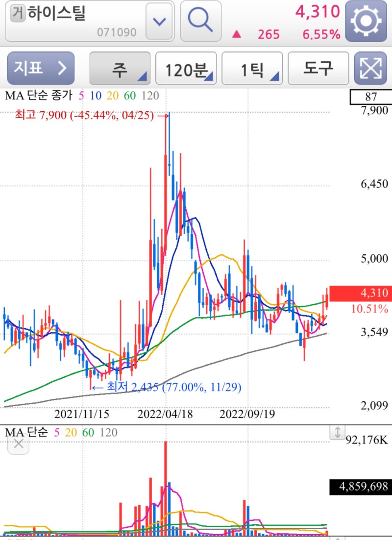392x540 pixels.
Task: Select the price MA 120 legend label
Action: pyautogui.click(x=150, y=96)
